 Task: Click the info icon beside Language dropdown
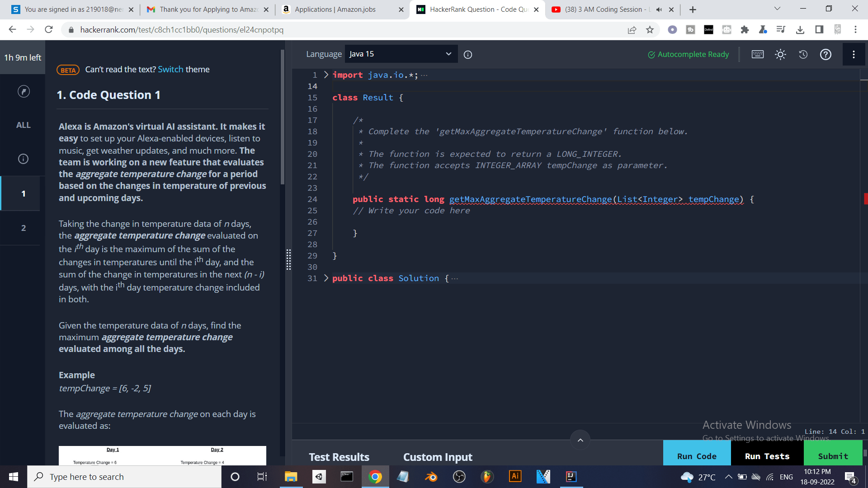tap(468, 54)
